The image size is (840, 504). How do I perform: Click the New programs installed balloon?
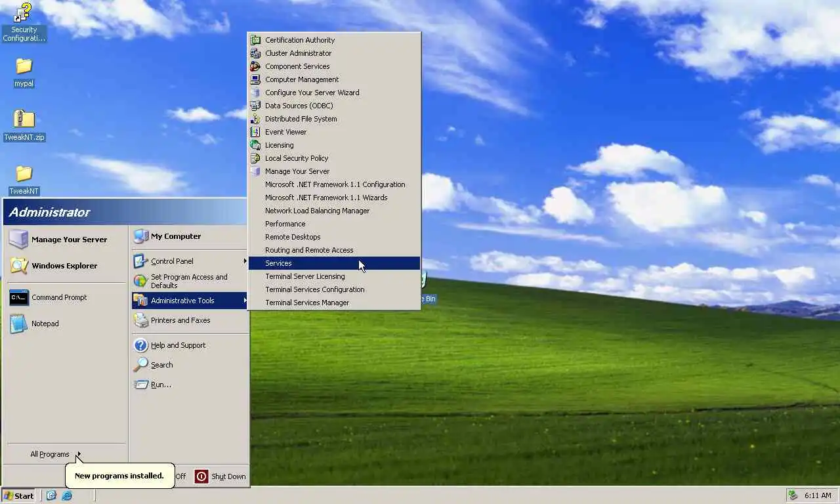tap(119, 476)
